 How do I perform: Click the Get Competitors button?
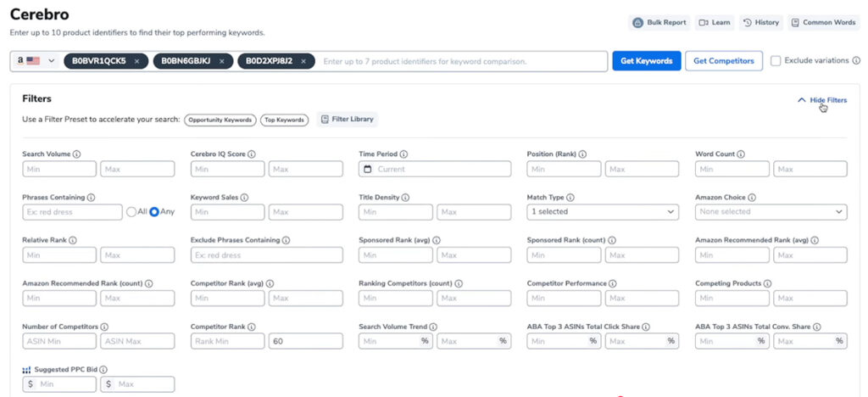point(724,61)
